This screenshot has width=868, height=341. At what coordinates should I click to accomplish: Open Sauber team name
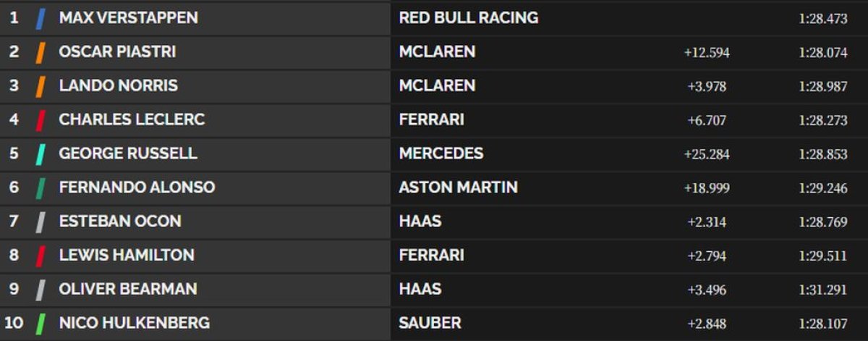(430, 323)
